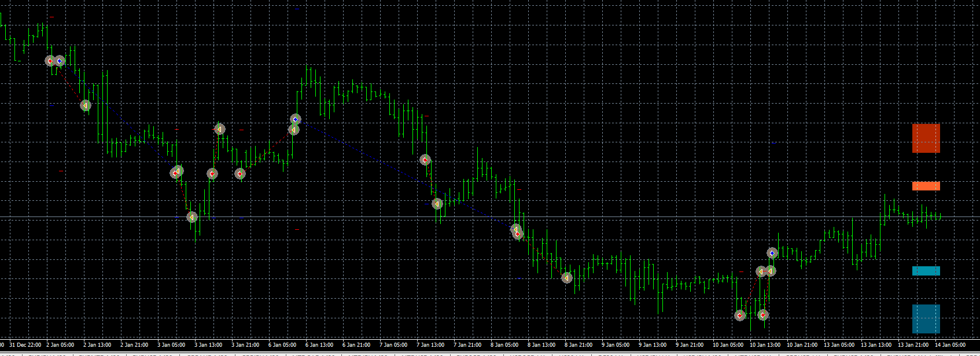This screenshot has height=356, width=980.
Task: Click the yellow exit marker at 3 Jan 13:00 peak
Action: [219, 129]
